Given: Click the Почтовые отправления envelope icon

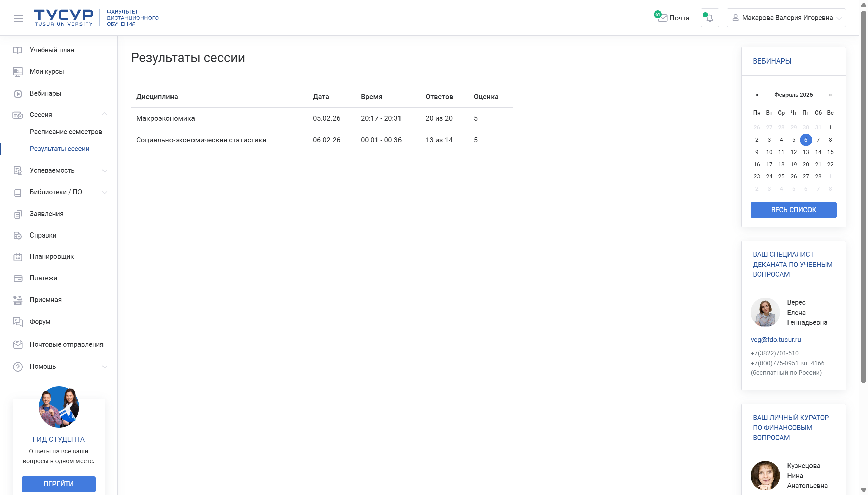Looking at the screenshot, I should pos(18,344).
